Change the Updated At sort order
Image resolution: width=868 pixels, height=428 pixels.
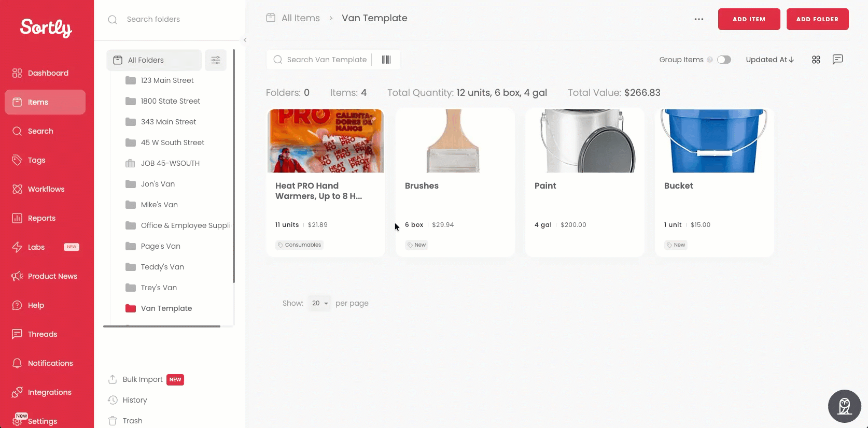[770, 60]
